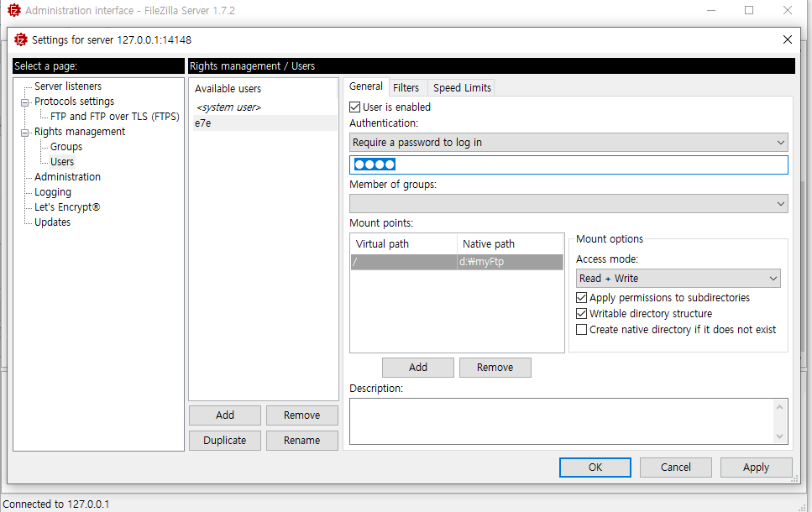Click the Virtual path column header
The image size is (812, 512).
[404, 244]
